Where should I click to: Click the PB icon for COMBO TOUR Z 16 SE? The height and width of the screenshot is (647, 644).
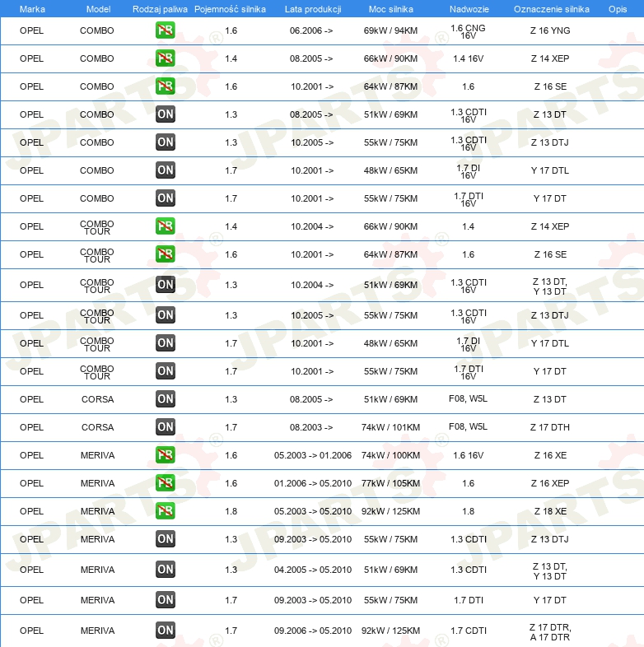point(166,254)
